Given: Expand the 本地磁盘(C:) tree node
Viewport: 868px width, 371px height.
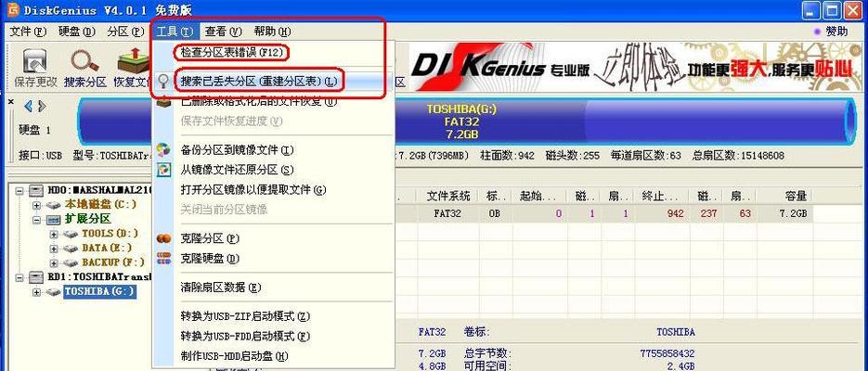Looking at the screenshot, I should [x=37, y=205].
